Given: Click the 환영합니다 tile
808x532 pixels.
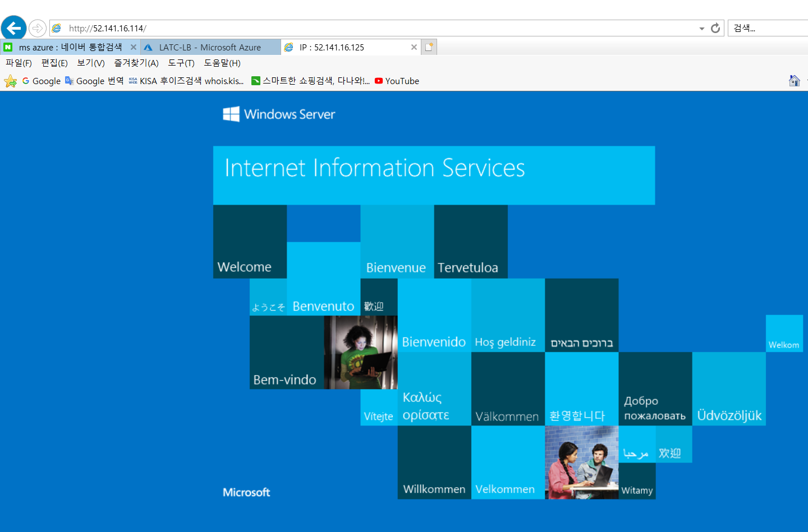Looking at the screenshot, I should pos(582,389).
